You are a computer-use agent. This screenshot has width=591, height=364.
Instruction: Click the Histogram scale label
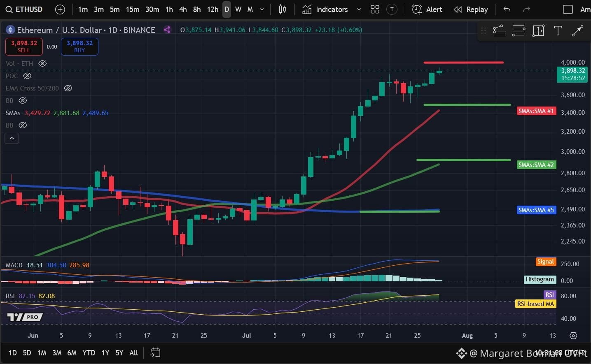tap(540, 279)
